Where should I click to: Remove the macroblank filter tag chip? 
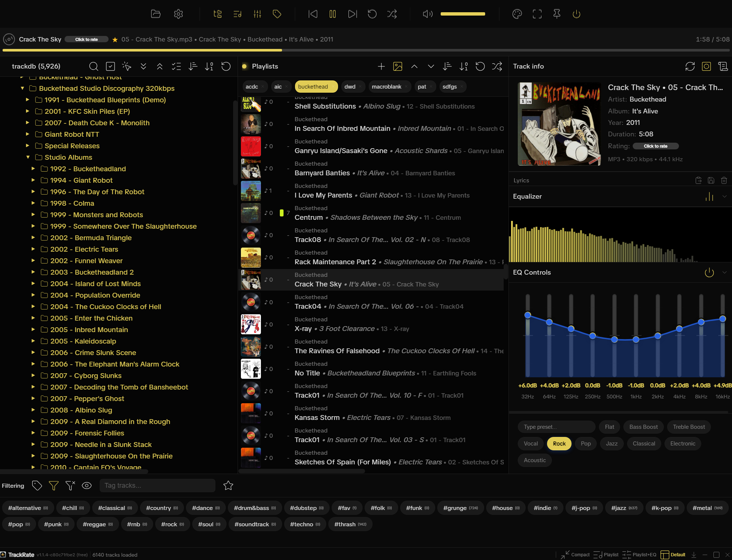click(x=406, y=86)
